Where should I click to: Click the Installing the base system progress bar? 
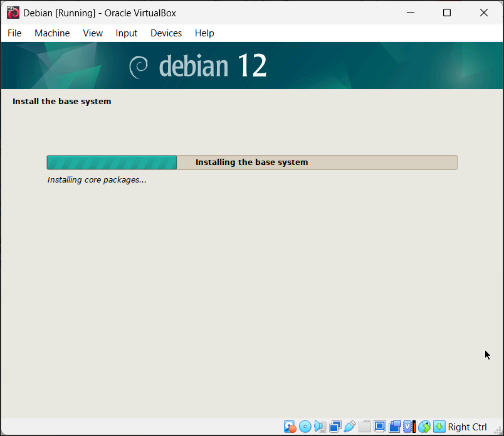click(x=252, y=162)
